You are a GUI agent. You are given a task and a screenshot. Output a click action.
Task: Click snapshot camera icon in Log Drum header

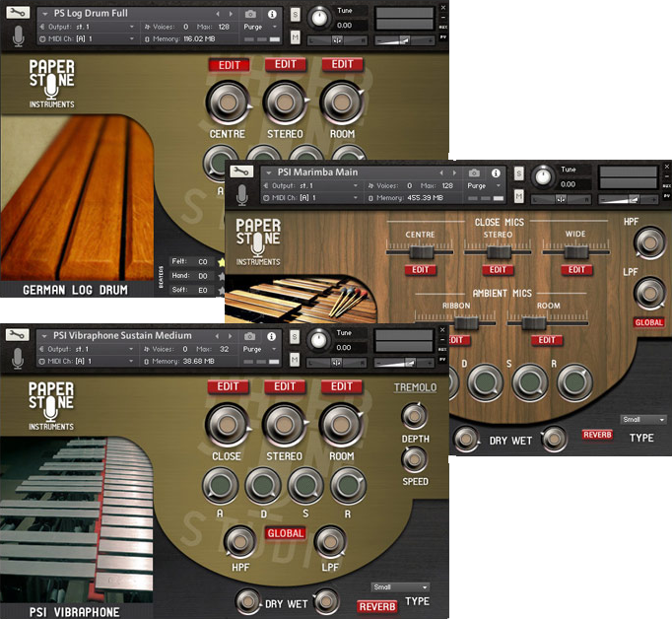coord(250,14)
